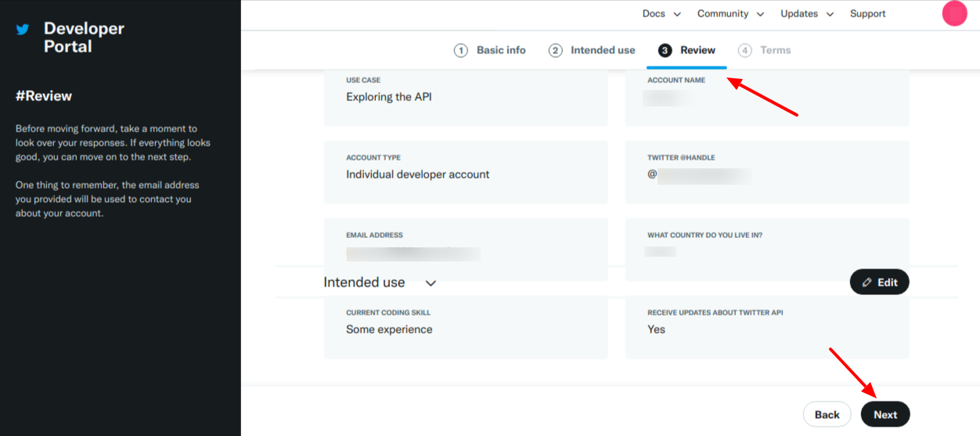Click the Email Address info card
Screen dimensions: 980x436
(466, 247)
